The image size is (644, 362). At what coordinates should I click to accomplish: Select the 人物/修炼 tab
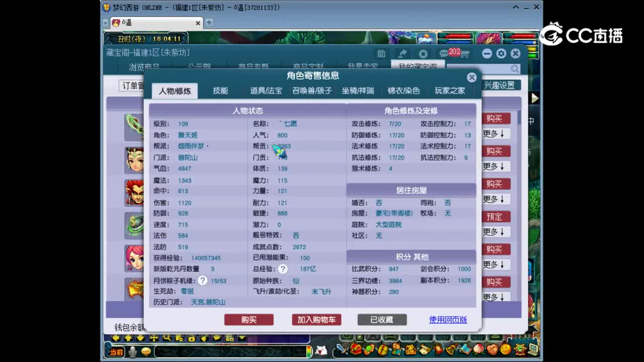click(x=175, y=91)
